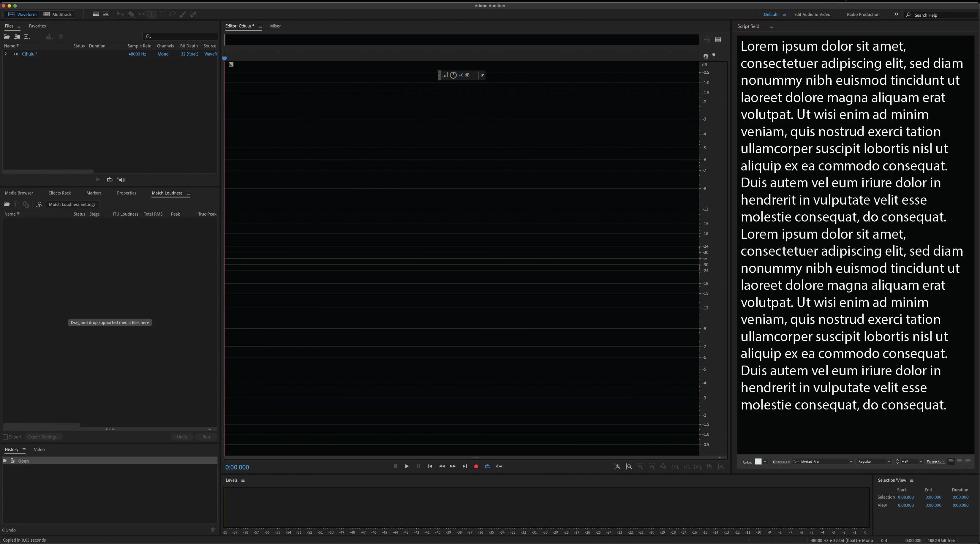Show the spectral frequency display
Screen dimensions: 980x544
point(96,14)
